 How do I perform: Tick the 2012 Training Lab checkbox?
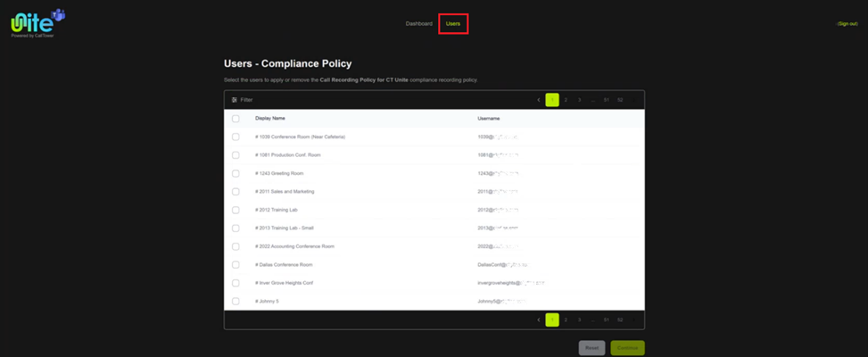click(x=236, y=210)
